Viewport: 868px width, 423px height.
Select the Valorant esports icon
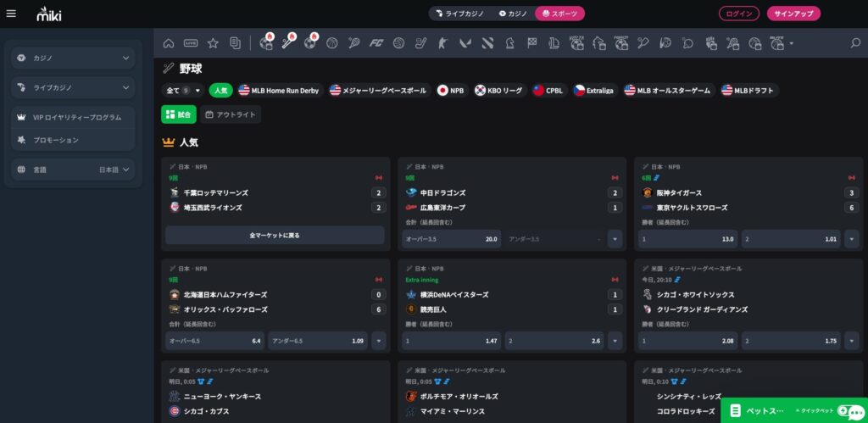tap(465, 43)
